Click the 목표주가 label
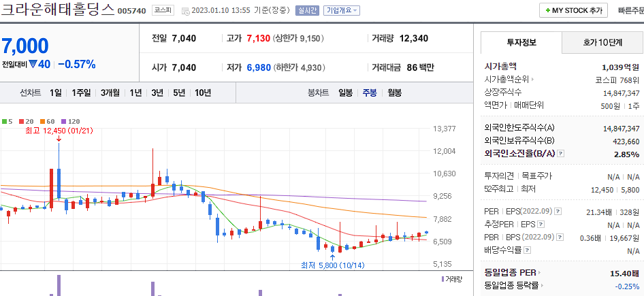Viewport: 644px width, 296px height. tap(536, 176)
